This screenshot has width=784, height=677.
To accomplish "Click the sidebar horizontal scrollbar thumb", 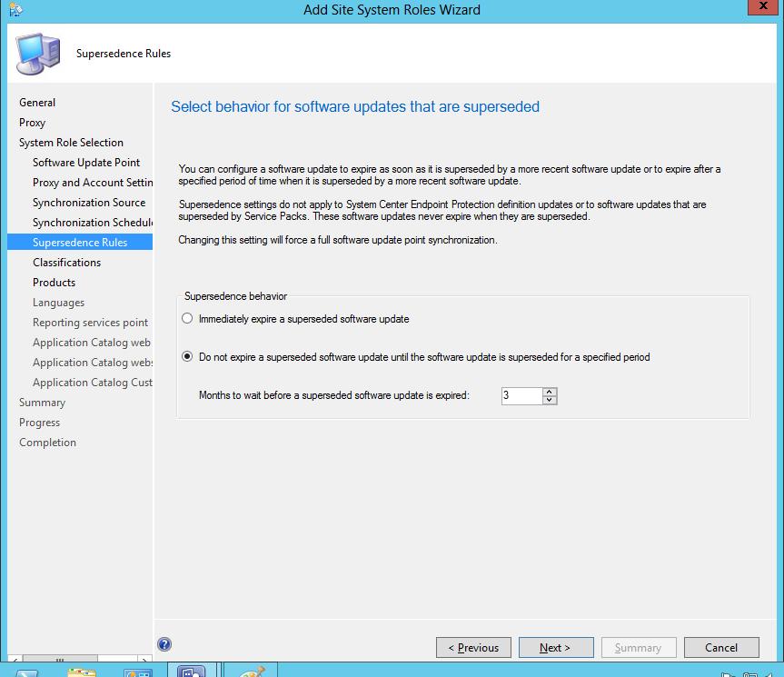I will pos(60,659).
